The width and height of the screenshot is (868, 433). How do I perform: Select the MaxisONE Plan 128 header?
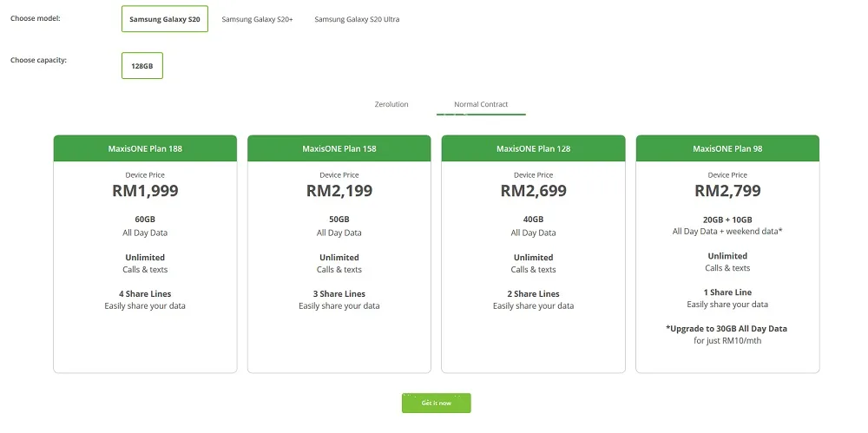[534, 148]
